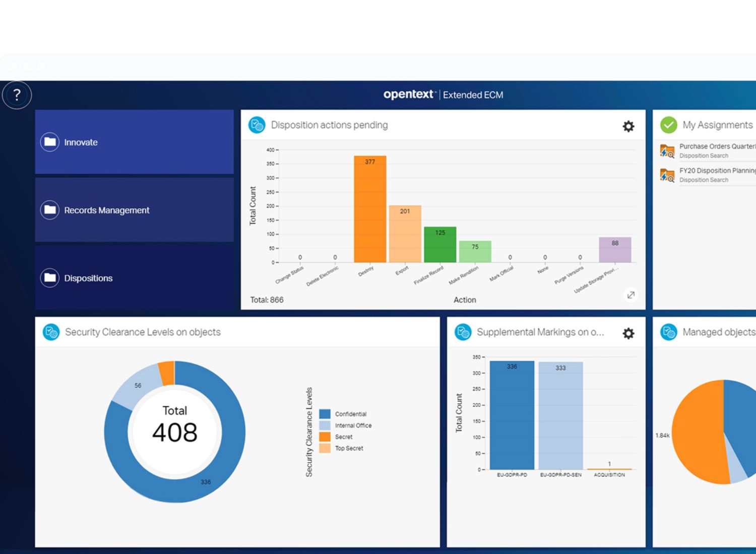Toggle the Secret legend entry
The image size is (756, 554).
pos(343,437)
